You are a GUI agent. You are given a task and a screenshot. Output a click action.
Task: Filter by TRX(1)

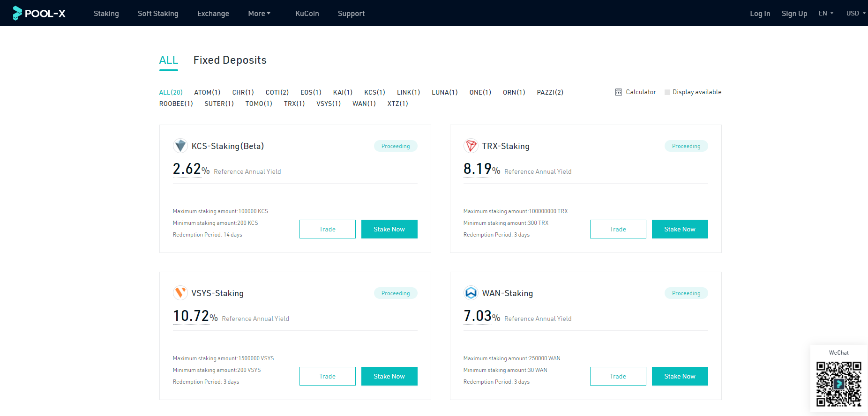pyautogui.click(x=294, y=104)
